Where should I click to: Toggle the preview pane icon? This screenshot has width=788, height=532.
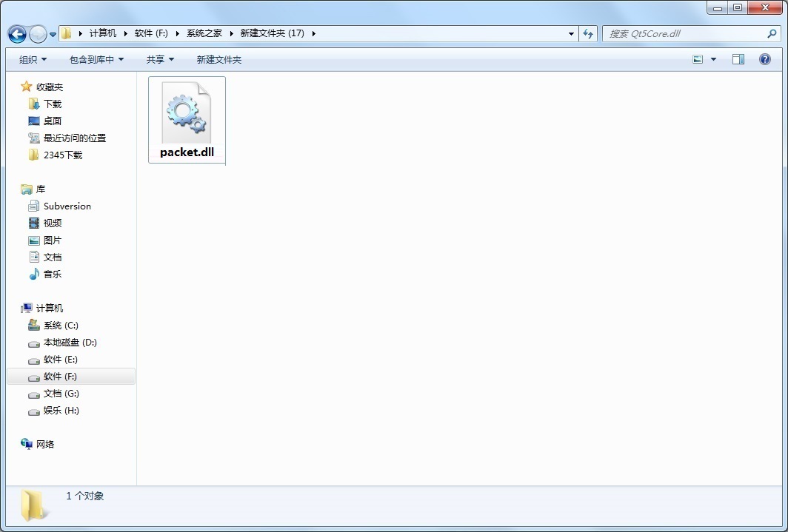(x=738, y=59)
